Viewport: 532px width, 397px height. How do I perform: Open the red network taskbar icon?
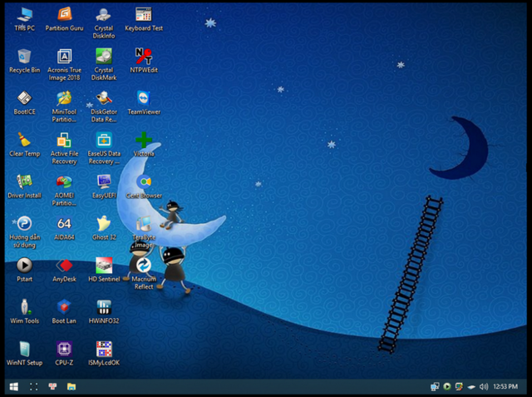point(52,386)
